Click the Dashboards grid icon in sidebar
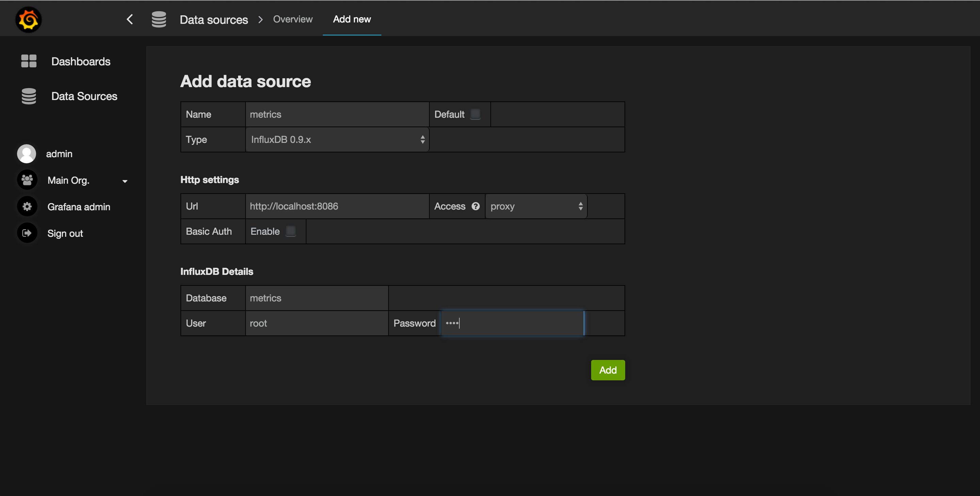 [x=29, y=61]
